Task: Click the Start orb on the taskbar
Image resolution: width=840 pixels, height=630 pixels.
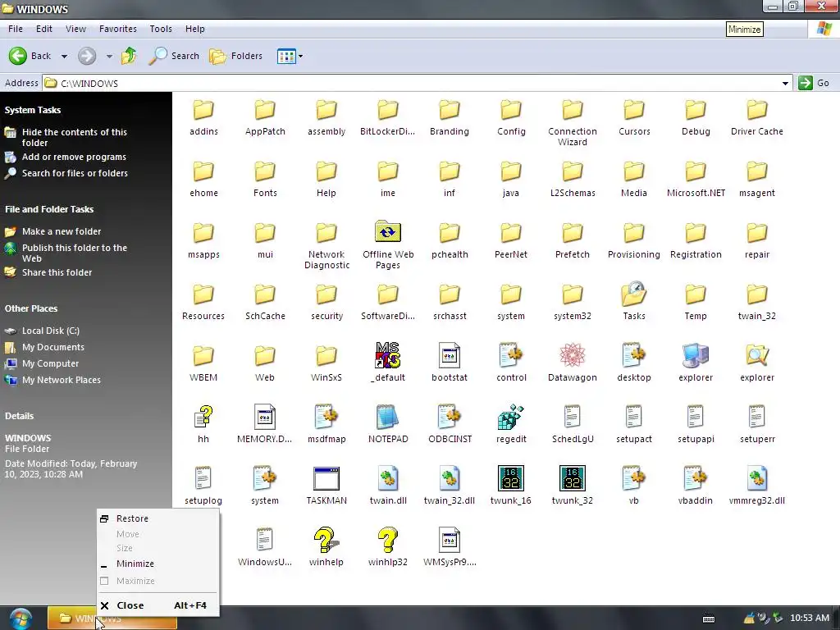Action: pyautogui.click(x=21, y=619)
